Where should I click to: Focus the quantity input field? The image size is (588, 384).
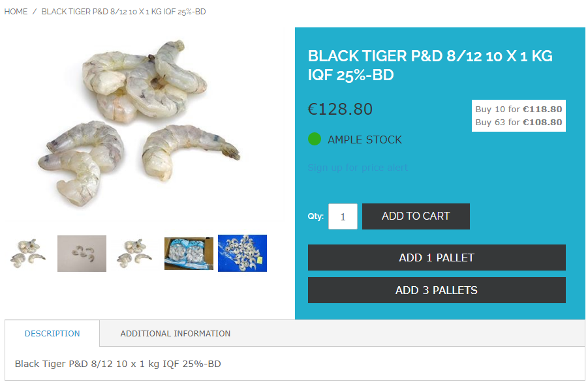[x=343, y=216]
